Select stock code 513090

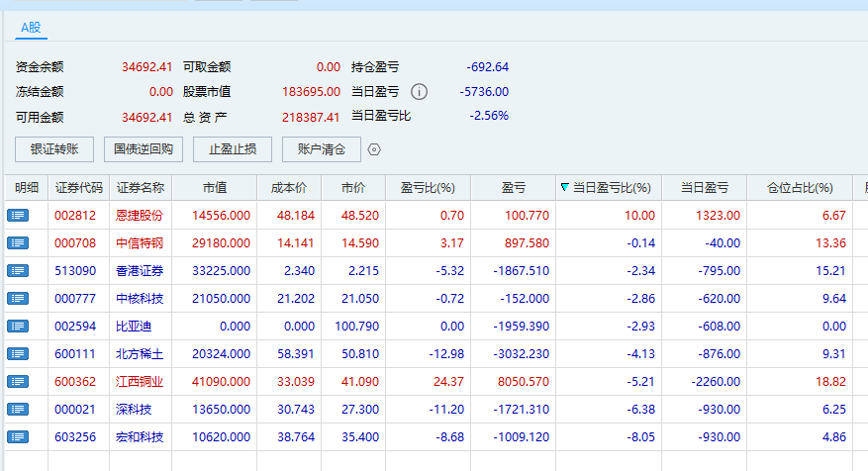(x=75, y=271)
